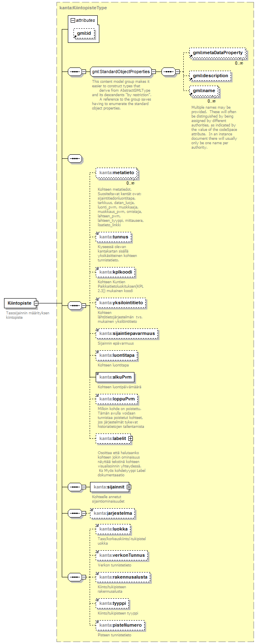Image resolution: width=258 pixels, height=644 pixels.
Task: Collapse the sequence feeding gml:StandardObjectProperties
Action: coord(84,72)
